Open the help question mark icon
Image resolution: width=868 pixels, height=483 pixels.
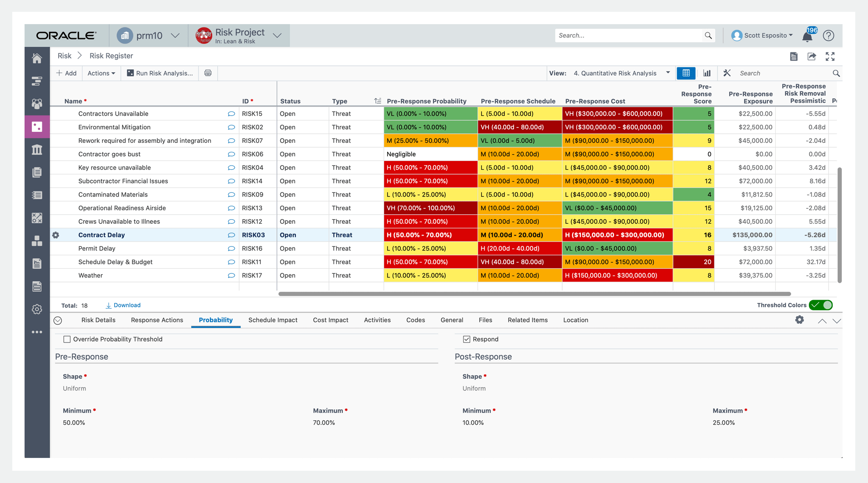[x=828, y=35]
